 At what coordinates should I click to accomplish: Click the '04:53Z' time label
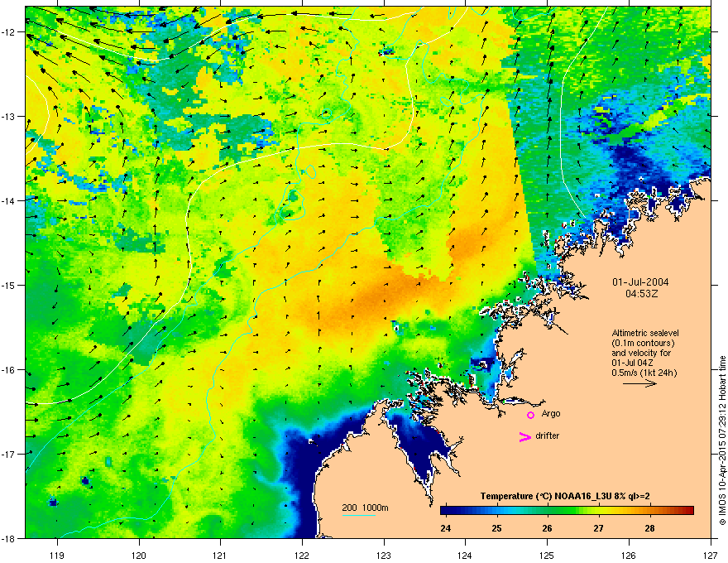(642, 294)
